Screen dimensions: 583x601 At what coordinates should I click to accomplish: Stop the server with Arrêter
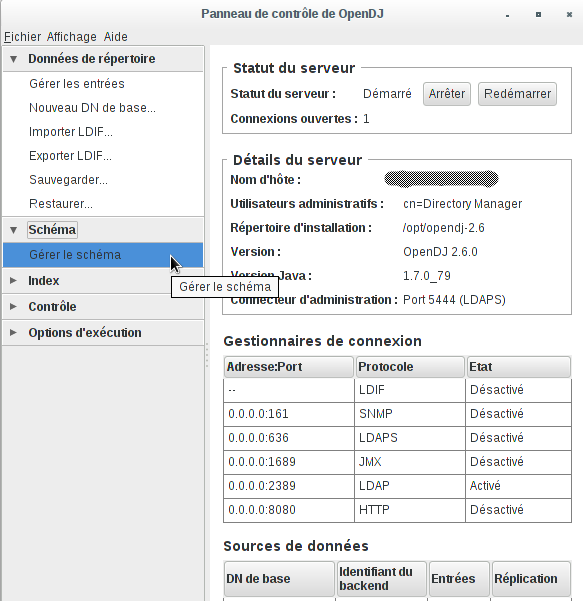(x=447, y=94)
